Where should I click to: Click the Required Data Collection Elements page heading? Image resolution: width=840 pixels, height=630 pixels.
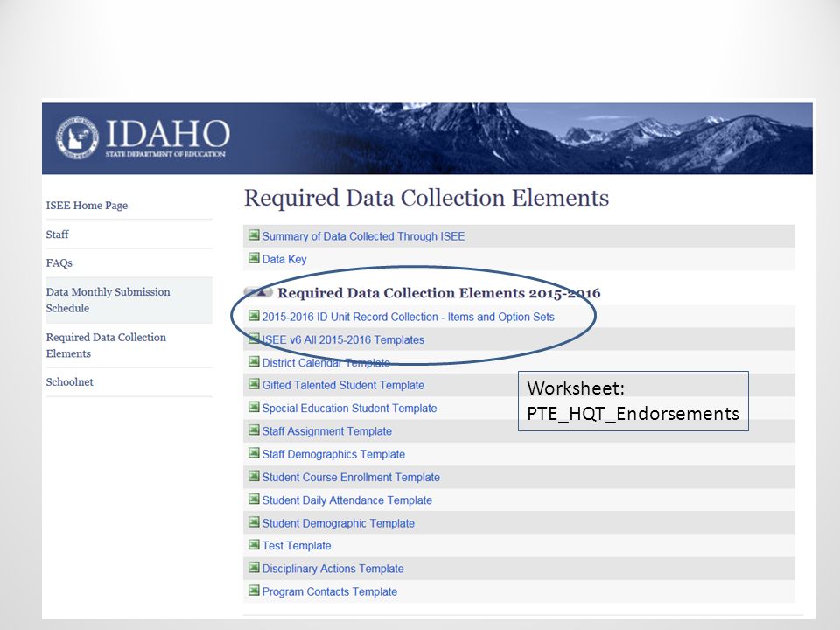(x=426, y=198)
